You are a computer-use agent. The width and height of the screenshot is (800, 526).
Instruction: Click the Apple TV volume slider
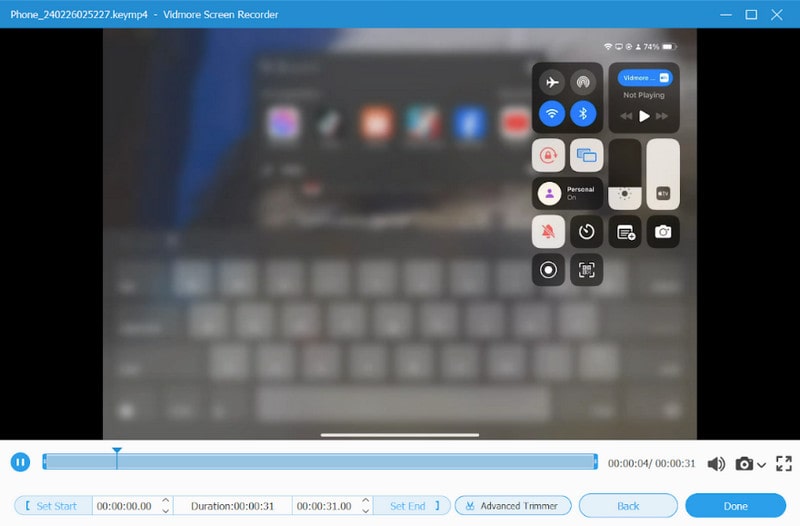coord(663,174)
